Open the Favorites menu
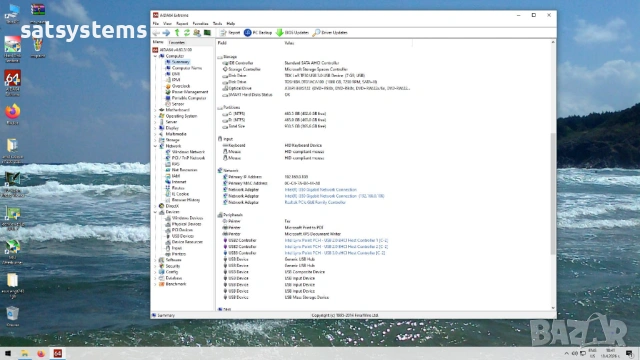Screen dimensions: 640x360 pyautogui.click(x=200, y=24)
